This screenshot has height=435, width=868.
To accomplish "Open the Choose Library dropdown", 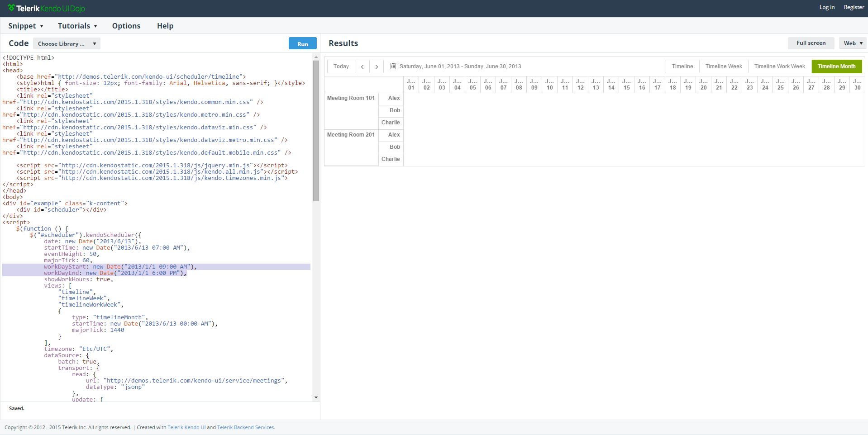I will [67, 43].
